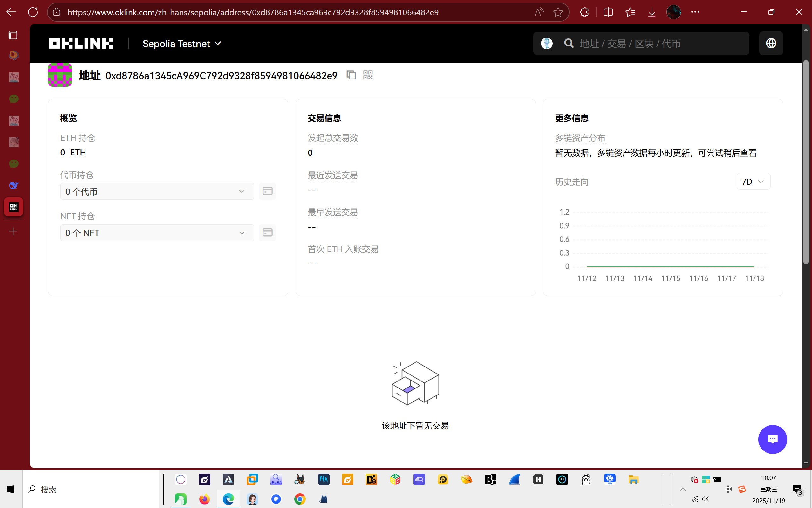The width and height of the screenshot is (812, 508).
Task: Click the language globe icon
Action: tap(771, 43)
